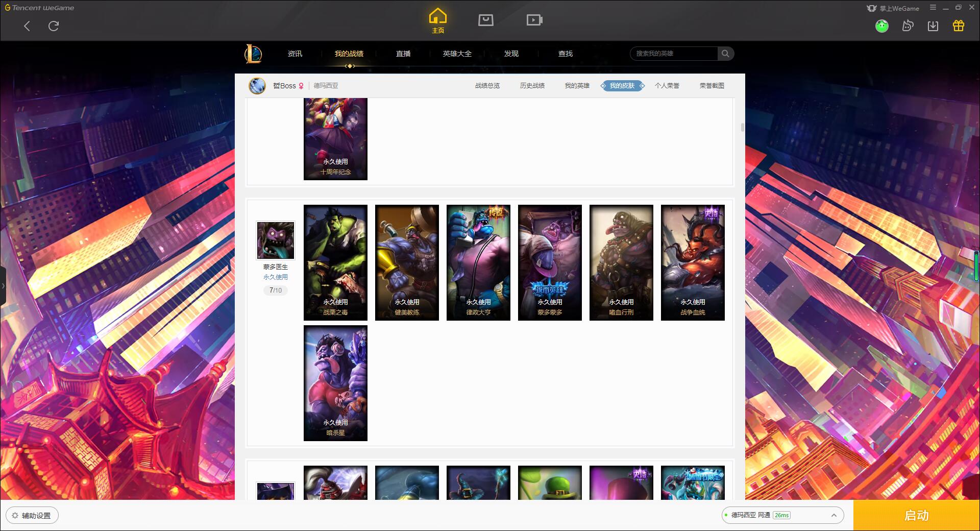Screen dimensions: 980x531
Task: Open the 律政大亨 skin card
Action: [478, 262]
